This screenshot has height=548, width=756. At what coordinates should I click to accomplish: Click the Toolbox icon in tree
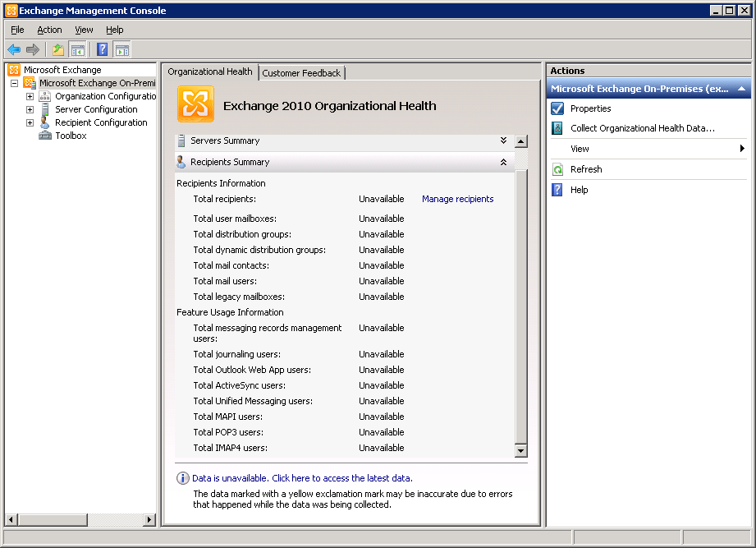pyautogui.click(x=45, y=136)
